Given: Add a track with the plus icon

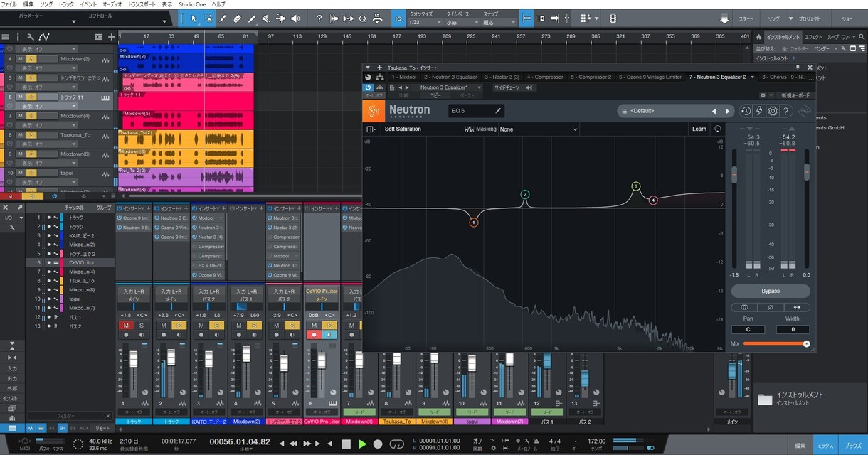Looking at the screenshot, I should pyautogui.click(x=111, y=36).
